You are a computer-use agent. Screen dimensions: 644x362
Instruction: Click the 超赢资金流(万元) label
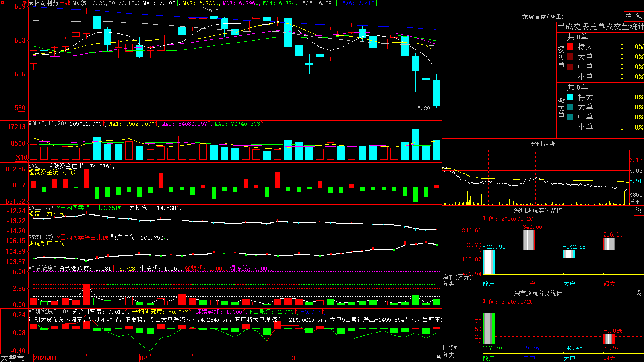tap(52, 172)
